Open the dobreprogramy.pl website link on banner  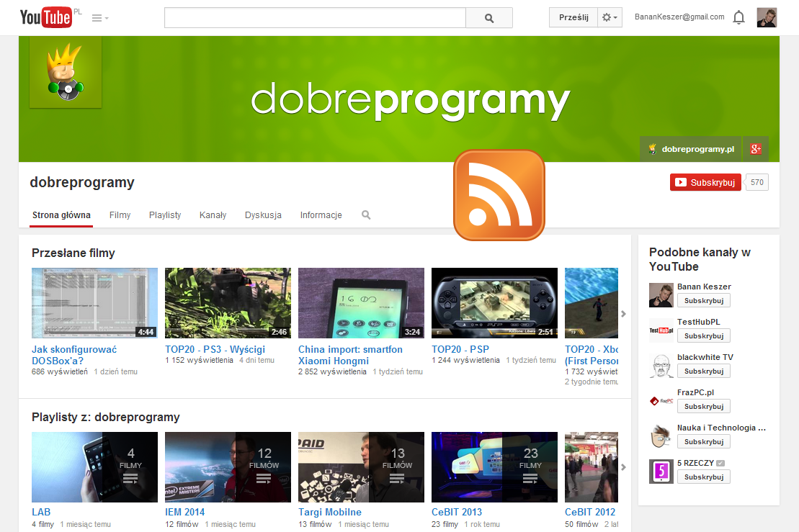(692, 149)
